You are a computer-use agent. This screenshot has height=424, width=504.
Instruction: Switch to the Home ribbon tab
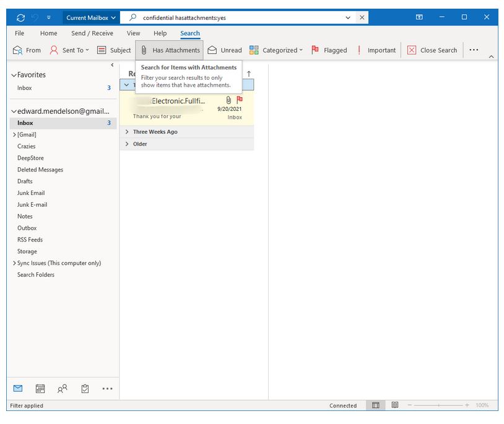[x=48, y=33]
